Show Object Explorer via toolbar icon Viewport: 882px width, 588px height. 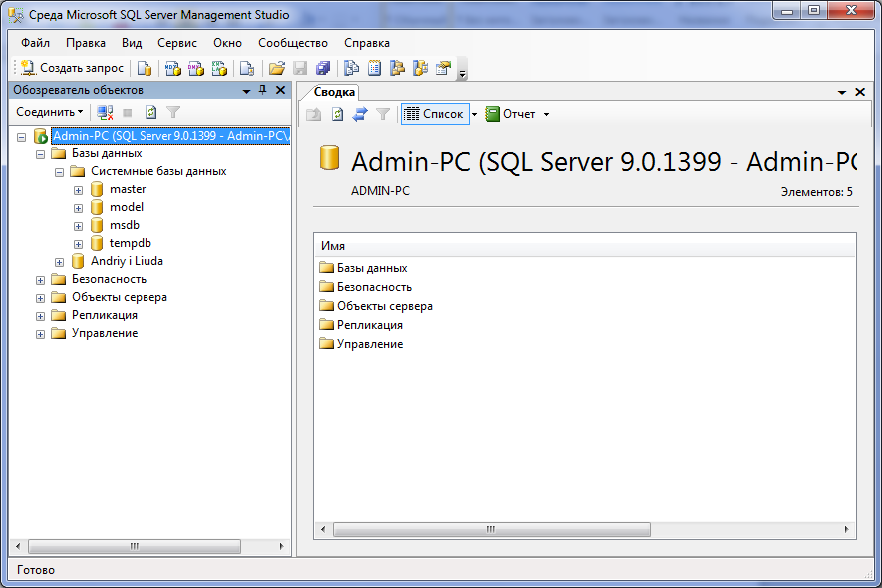397,68
